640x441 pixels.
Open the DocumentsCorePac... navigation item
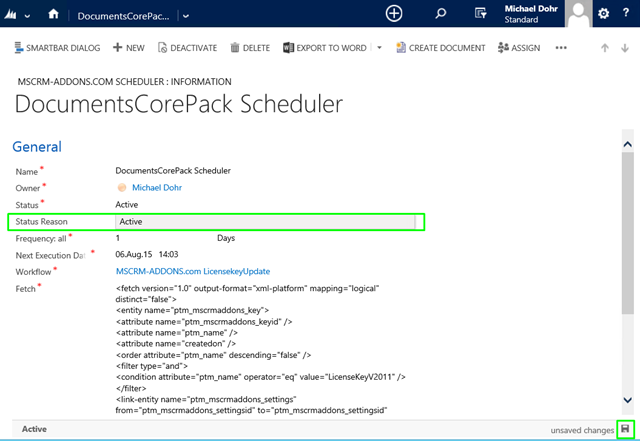(123, 16)
